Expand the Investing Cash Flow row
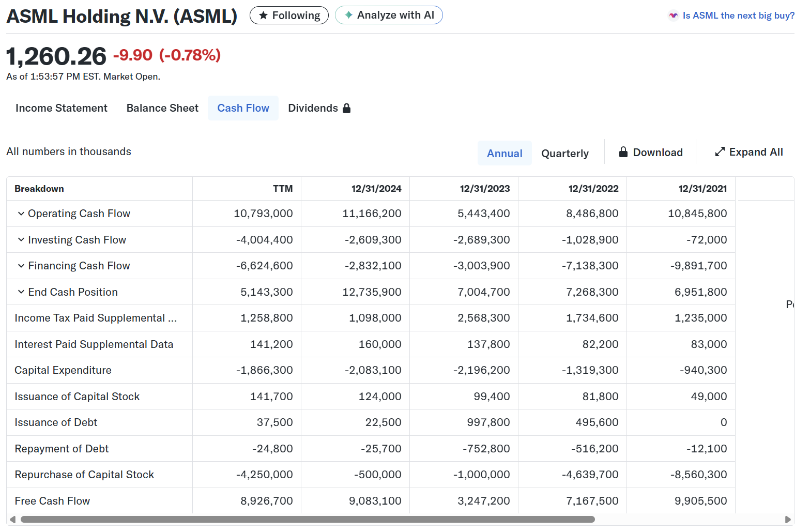This screenshot has height=532, width=810. point(21,240)
